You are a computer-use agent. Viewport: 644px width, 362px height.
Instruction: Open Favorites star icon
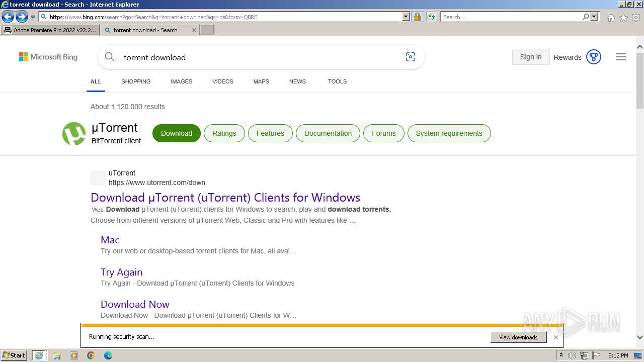tap(623, 18)
